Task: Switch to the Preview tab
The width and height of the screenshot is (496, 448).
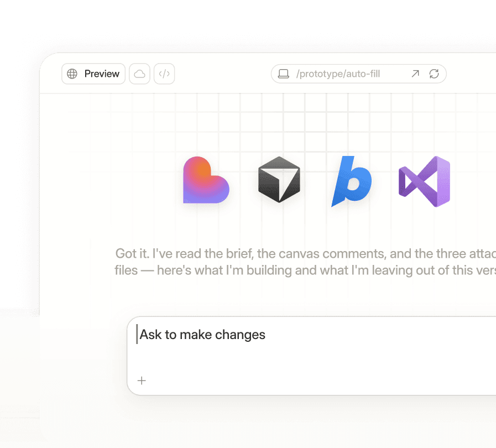Action: (93, 74)
